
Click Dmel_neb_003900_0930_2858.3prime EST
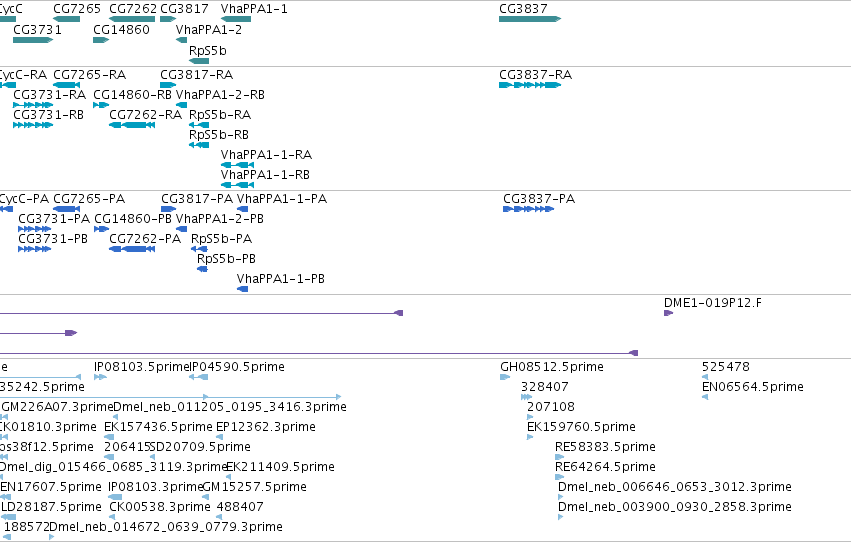coord(561,518)
